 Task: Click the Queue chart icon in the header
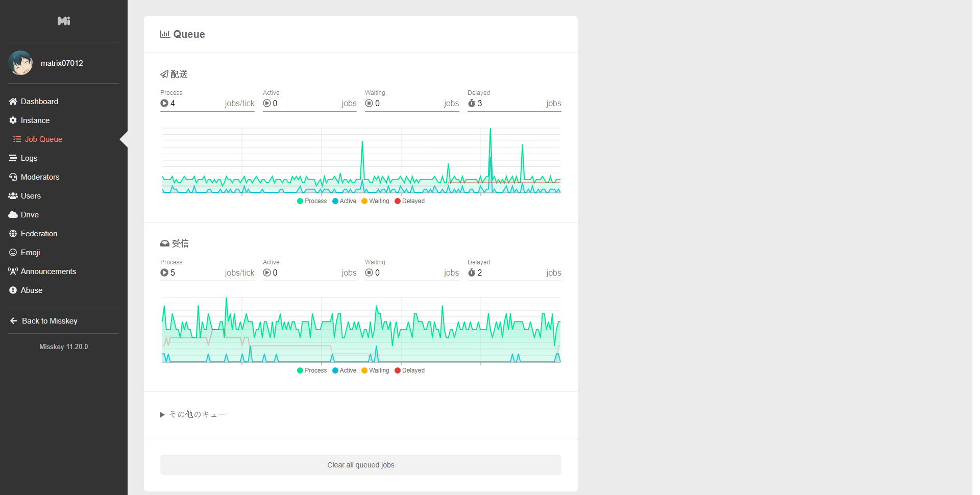point(165,34)
